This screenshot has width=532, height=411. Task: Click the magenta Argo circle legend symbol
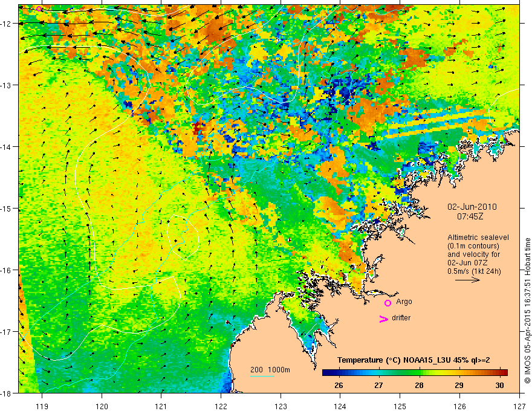388,303
